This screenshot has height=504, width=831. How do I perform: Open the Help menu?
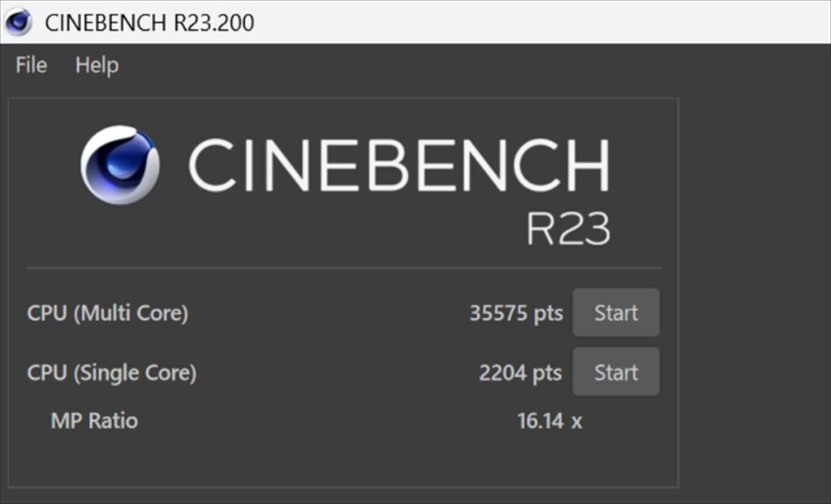(97, 65)
